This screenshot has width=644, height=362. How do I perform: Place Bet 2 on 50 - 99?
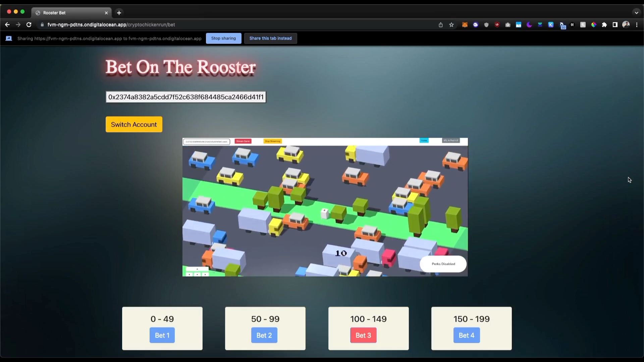pos(264,335)
